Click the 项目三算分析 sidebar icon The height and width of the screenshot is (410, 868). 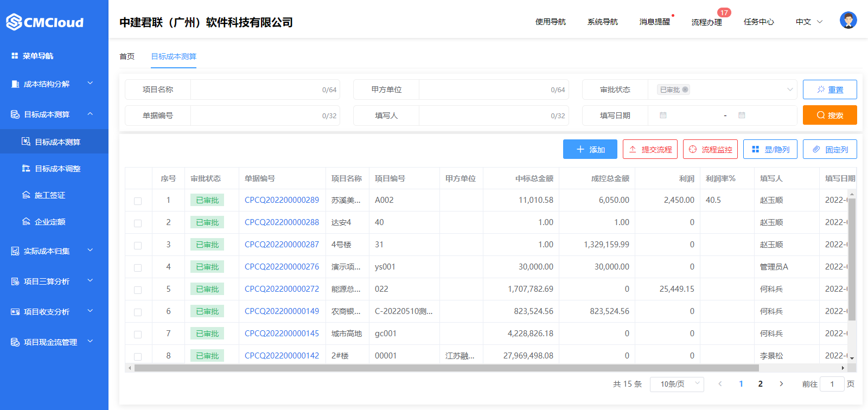click(x=15, y=281)
